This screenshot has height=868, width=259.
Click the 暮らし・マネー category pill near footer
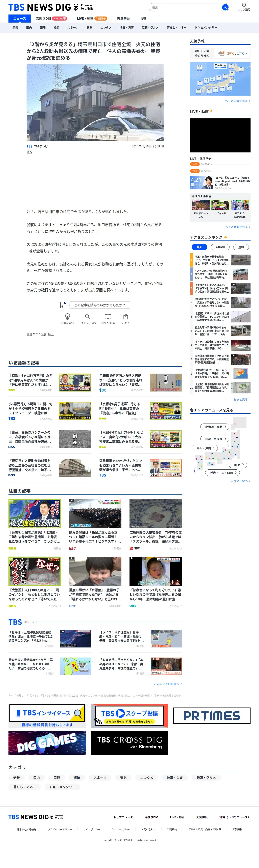coord(25,787)
